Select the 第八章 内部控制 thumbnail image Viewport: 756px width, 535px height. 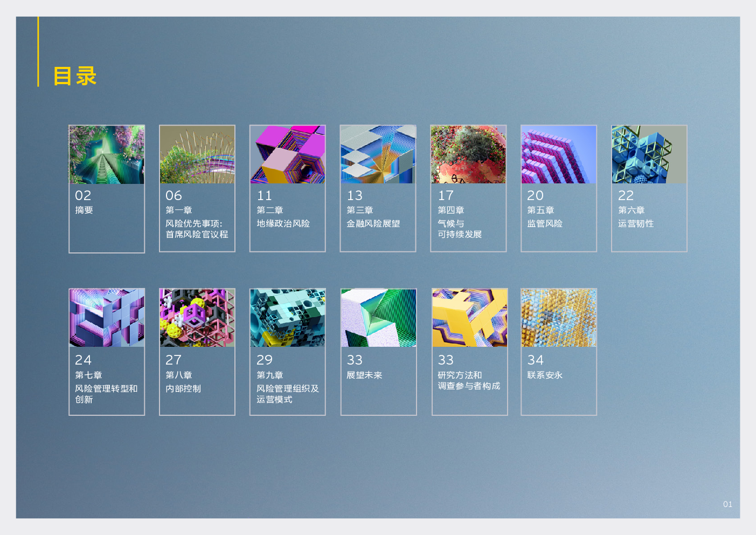(x=197, y=318)
